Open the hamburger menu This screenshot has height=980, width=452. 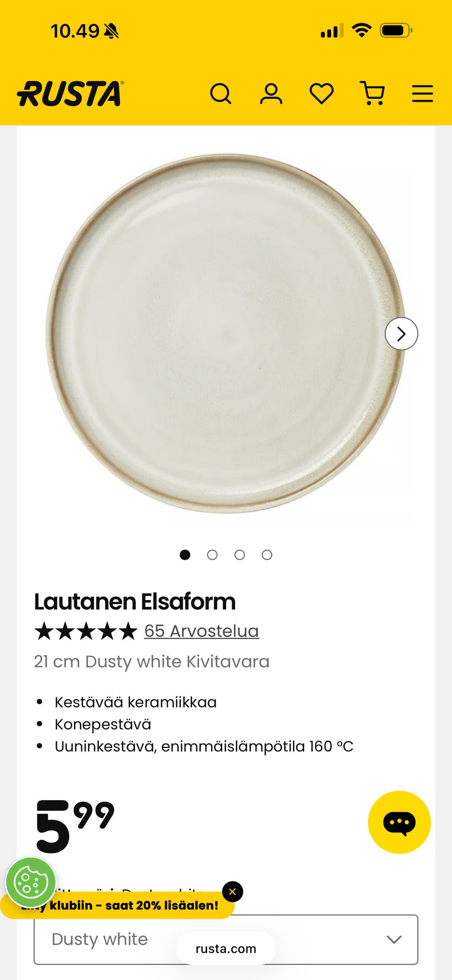tap(422, 93)
